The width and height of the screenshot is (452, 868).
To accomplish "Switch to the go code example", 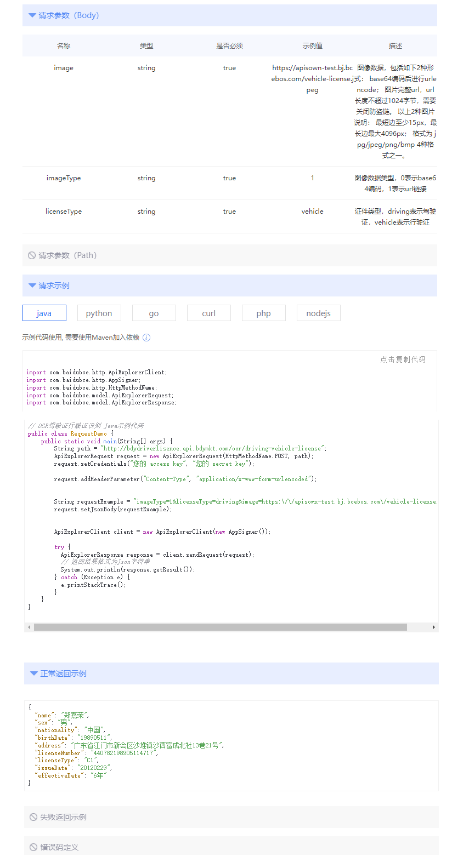I will 154,313.
